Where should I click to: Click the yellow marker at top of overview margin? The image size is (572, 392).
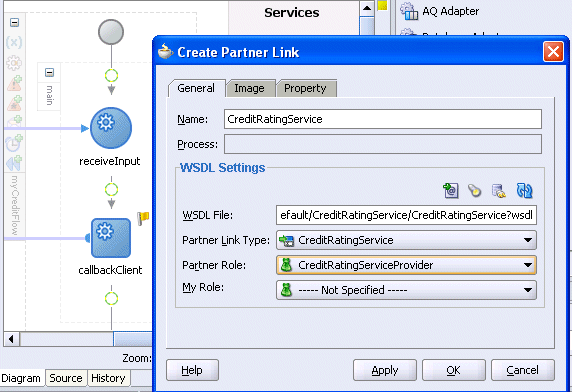coord(382,5)
